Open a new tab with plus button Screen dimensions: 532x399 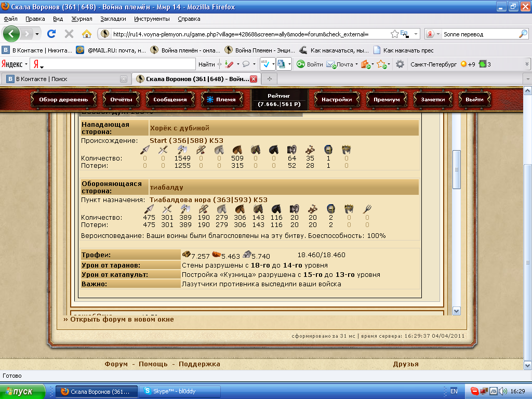click(x=270, y=79)
